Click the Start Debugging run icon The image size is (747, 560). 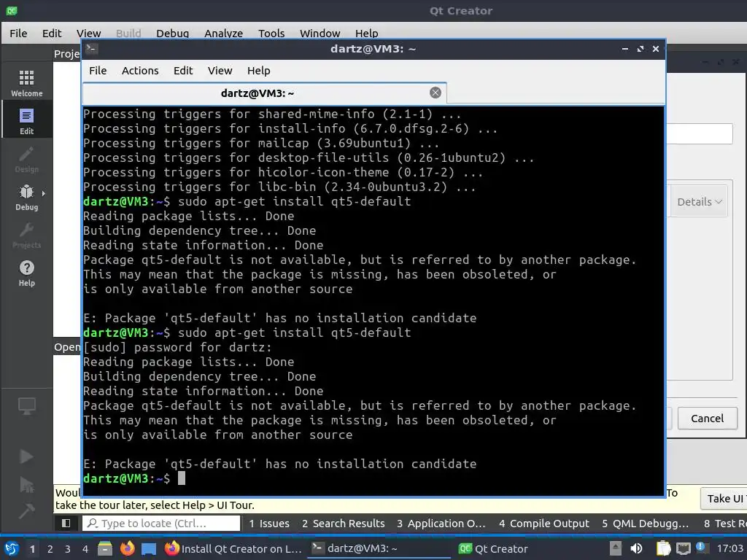[26, 484]
